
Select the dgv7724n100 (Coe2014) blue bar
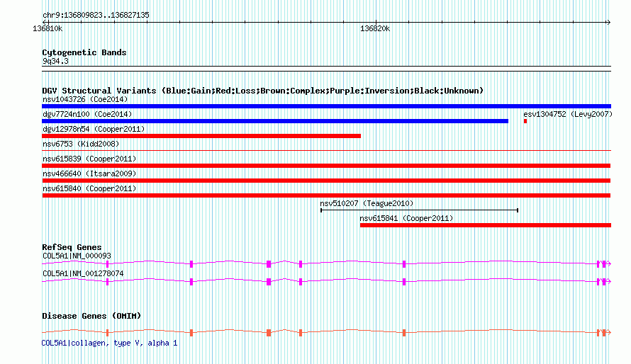click(x=275, y=121)
